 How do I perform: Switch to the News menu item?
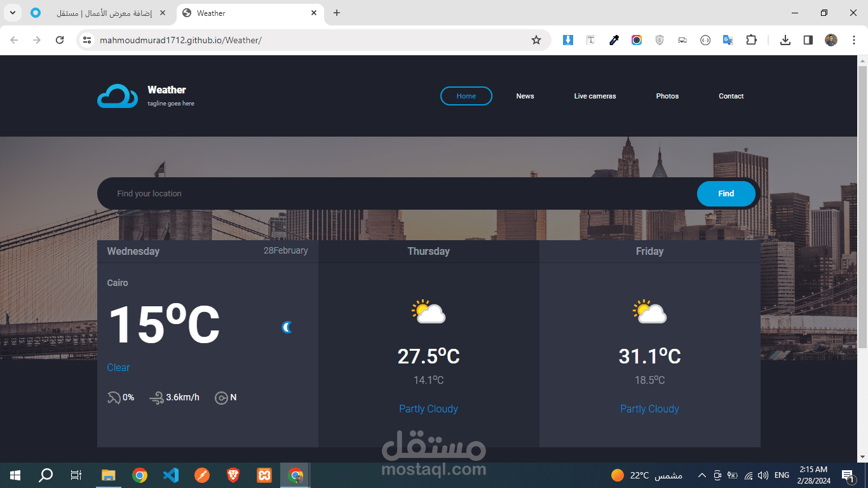point(525,96)
